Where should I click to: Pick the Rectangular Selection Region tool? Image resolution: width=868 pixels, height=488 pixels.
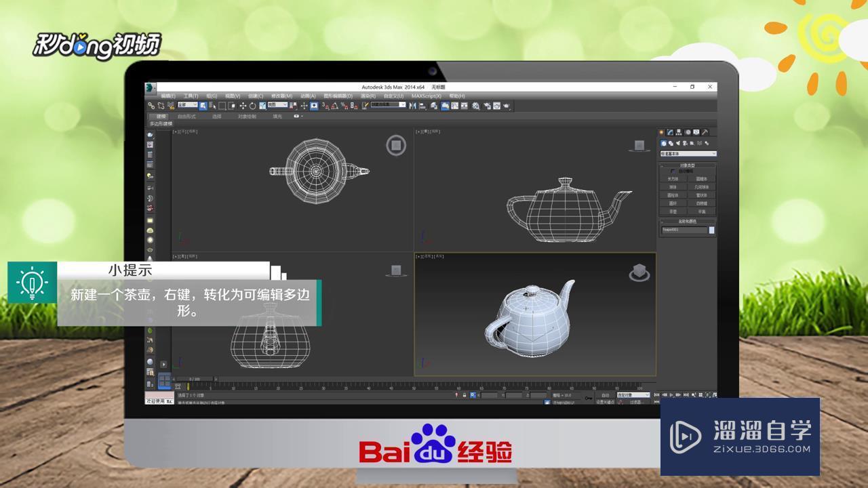point(222,106)
